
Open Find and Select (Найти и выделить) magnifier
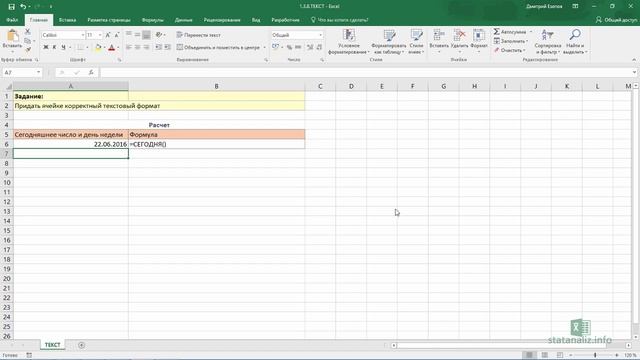[x=575, y=42]
